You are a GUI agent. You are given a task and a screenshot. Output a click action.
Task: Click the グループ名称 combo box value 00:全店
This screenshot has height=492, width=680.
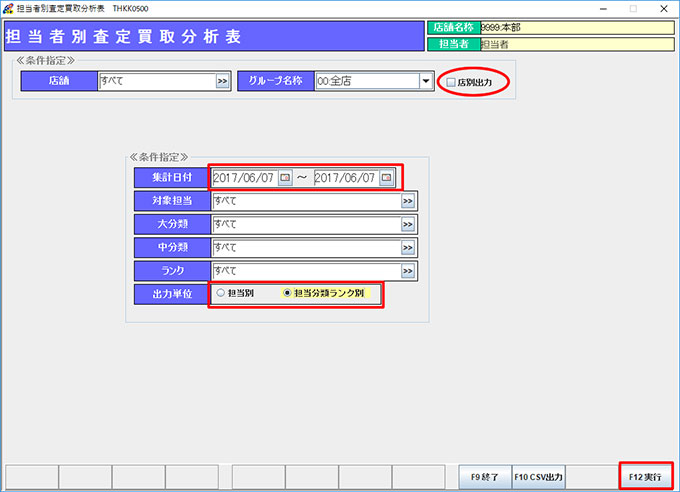click(x=368, y=81)
